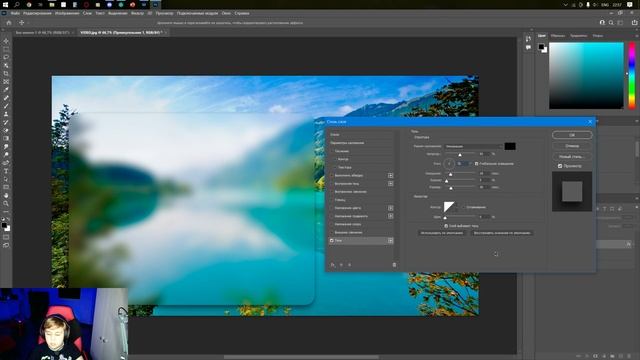
Task: Select the Rectangular Marquee tool
Action: tap(6, 49)
